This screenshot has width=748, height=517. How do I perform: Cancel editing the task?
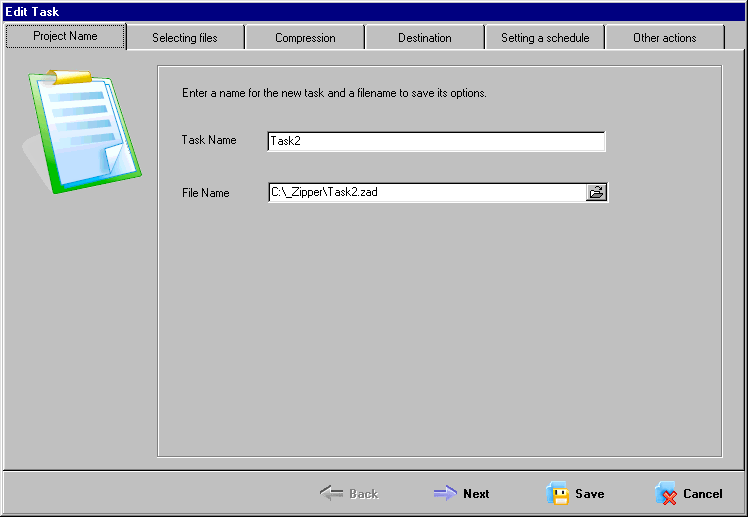(688, 494)
